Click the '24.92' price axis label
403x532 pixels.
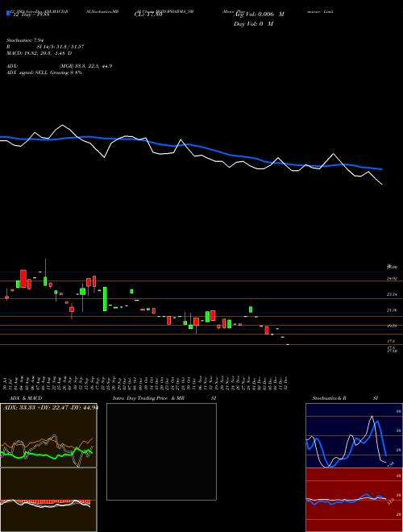point(392,279)
